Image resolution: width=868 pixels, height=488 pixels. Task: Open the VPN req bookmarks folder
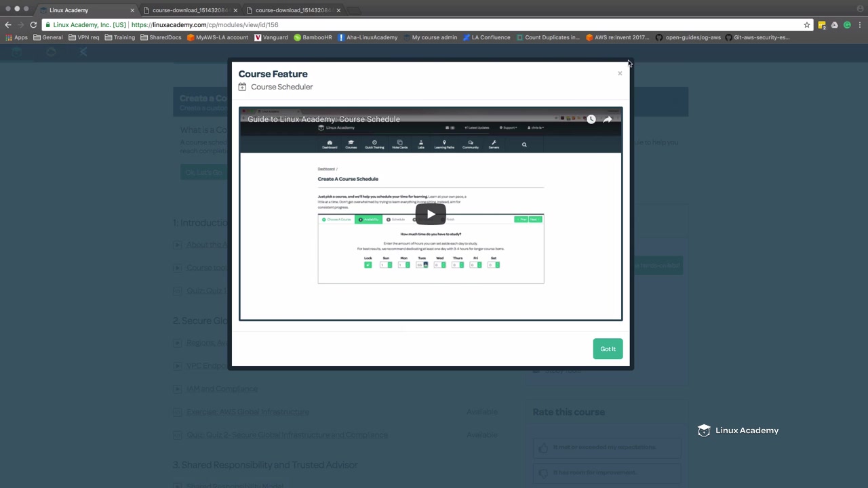pyautogui.click(x=84, y=37)
